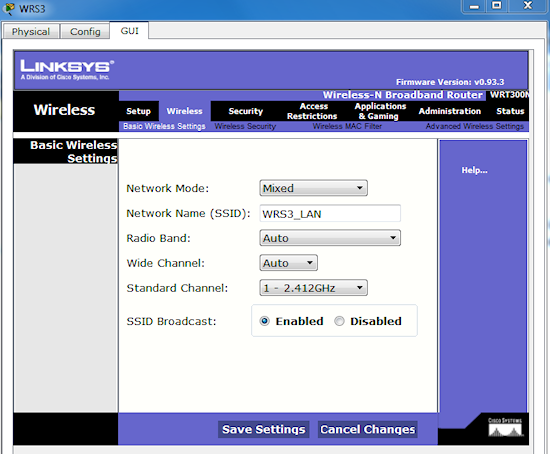Screen dimensions: 550x454
Task: Click the Standard Channel: label
Action: click(177, 288)
